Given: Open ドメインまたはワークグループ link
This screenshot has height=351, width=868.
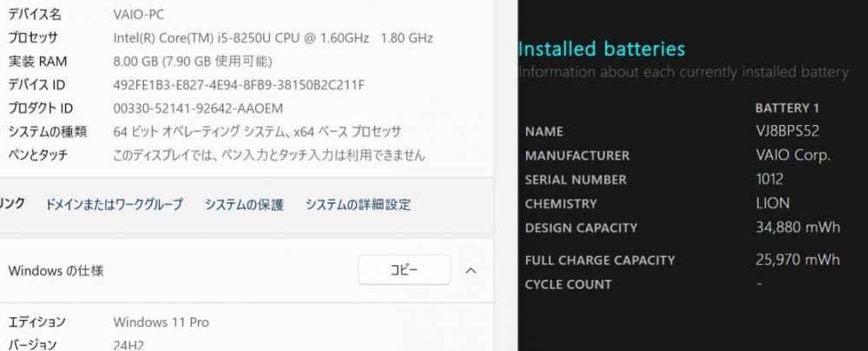Looking at the screenshot, I should point(114,205).
